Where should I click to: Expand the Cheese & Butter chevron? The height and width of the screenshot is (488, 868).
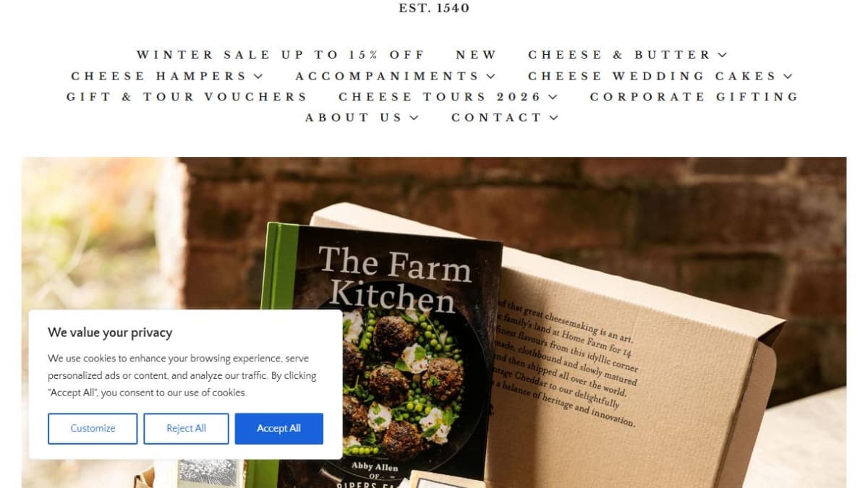click(722, 55)
